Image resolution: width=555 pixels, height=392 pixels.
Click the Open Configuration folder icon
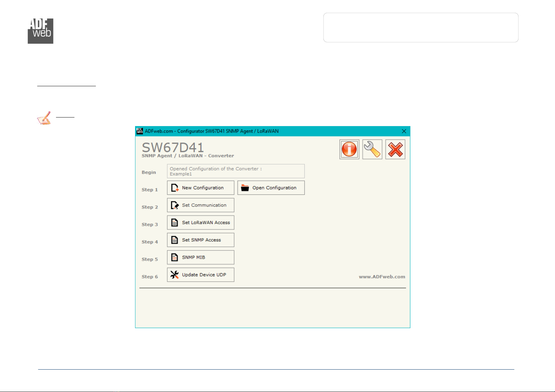[x=245, y=188]
